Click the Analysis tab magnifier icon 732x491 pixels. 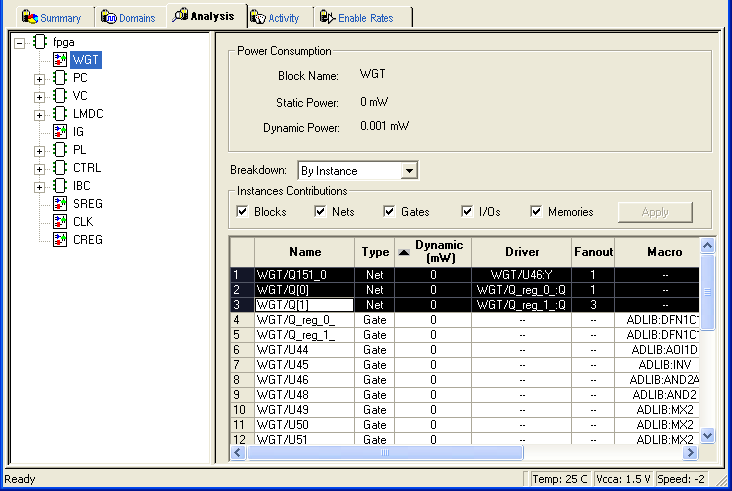[x=180, y=15]
